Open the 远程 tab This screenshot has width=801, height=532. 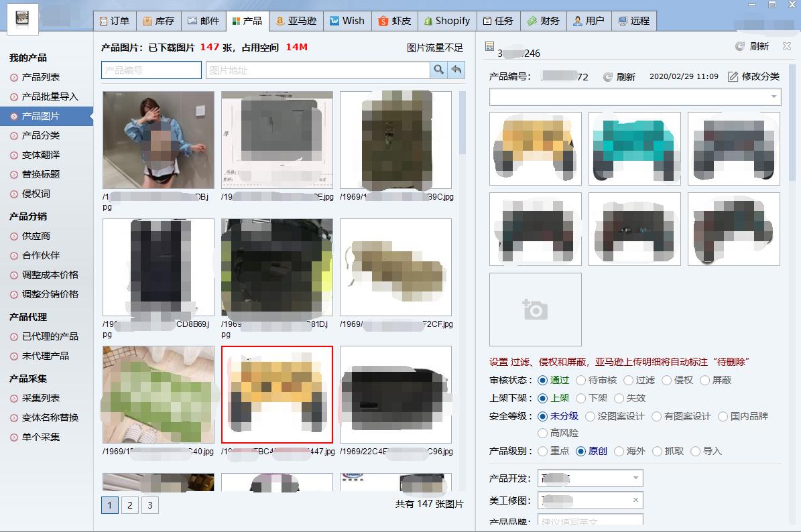point(634,21)
